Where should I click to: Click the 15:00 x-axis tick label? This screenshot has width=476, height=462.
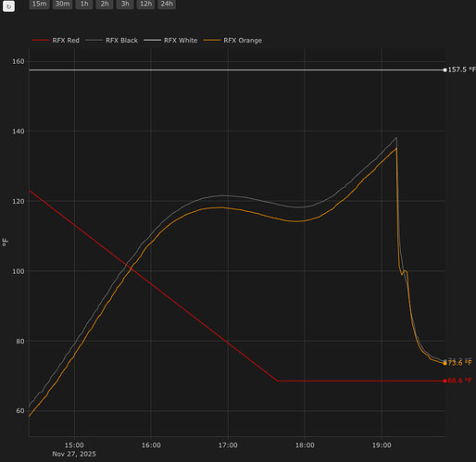pos(74,445)
